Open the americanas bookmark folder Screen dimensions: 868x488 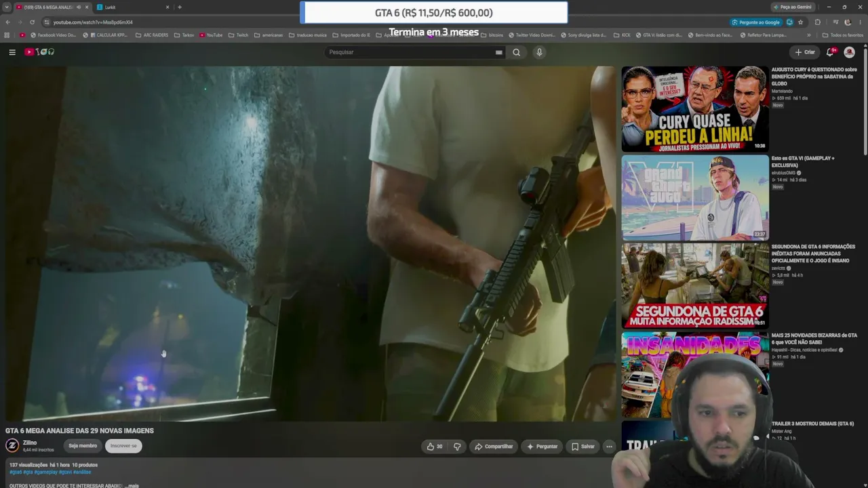click(269, 35)
